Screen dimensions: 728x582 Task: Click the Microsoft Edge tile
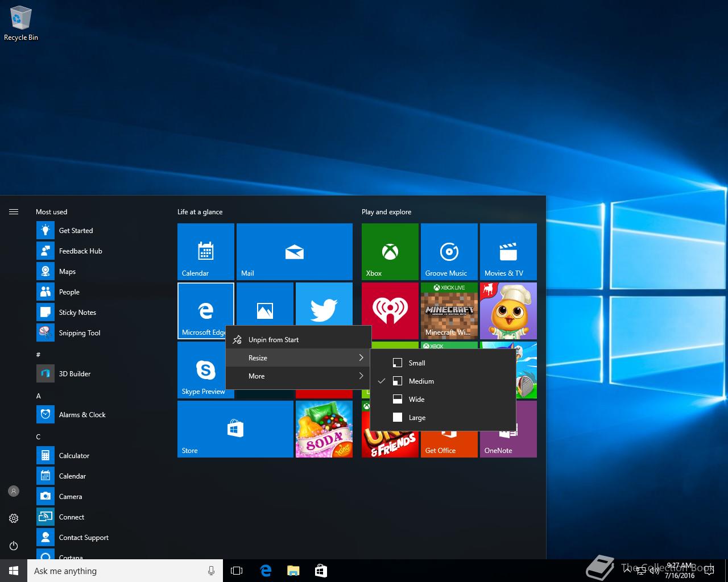[x=206, y=310]
